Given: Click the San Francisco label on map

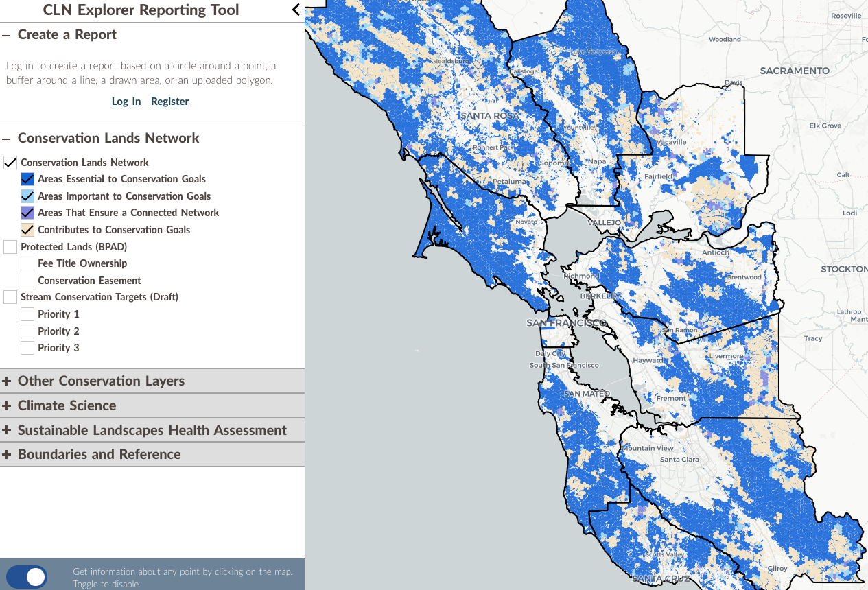Looking at the screenshot, I should (x=566, y=323).
